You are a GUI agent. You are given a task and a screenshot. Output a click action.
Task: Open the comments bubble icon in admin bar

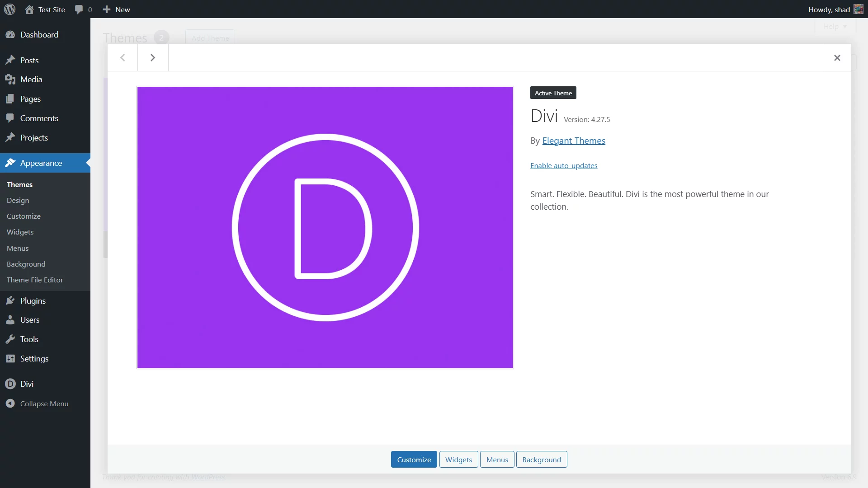click(x=79, y=9)
